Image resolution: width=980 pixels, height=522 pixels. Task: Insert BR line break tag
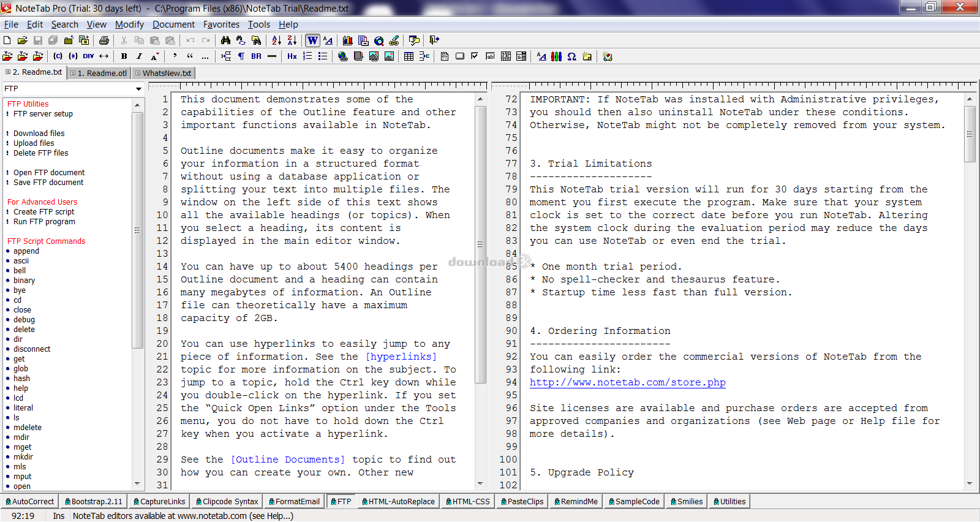tap(256, 56)
